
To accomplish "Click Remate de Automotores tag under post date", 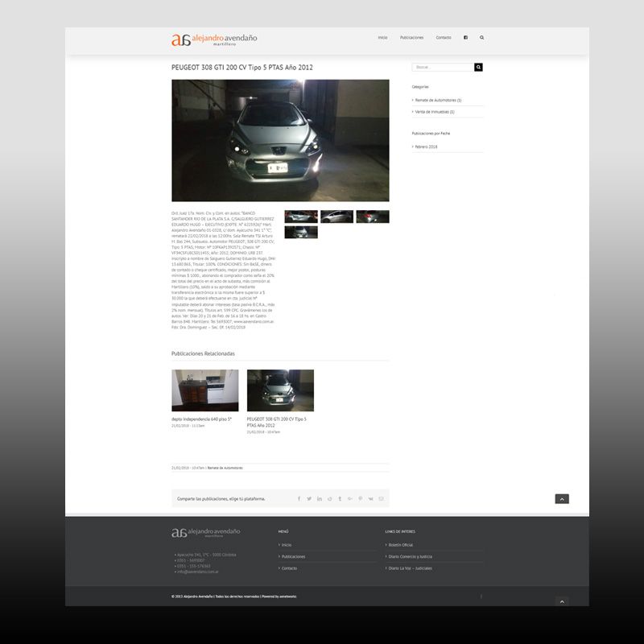I will point(225,468).
